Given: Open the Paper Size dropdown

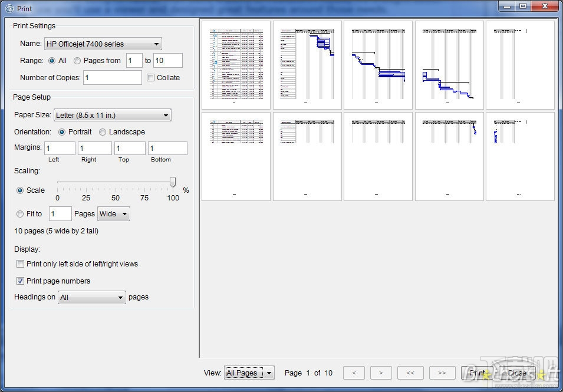Looking at the screenshot, I should click(x=166, y=114).
